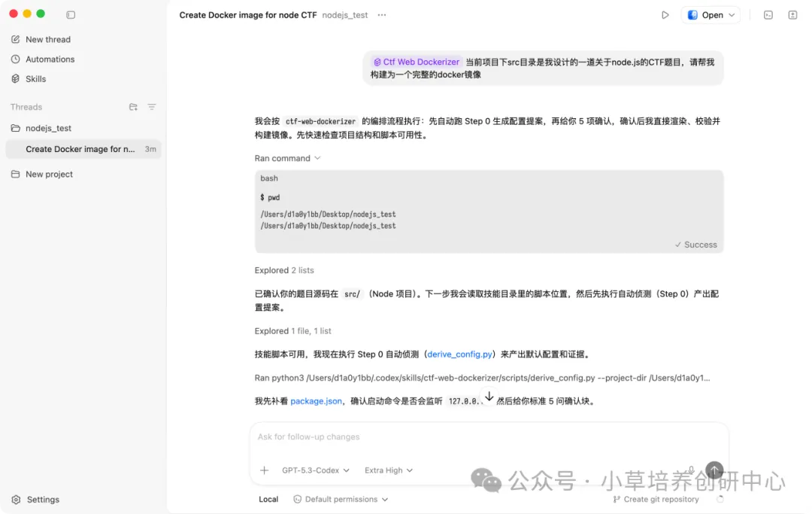Select thread Create Docker image for n...
The height and width of the screenshot is (514, 812).
[83, 149]
